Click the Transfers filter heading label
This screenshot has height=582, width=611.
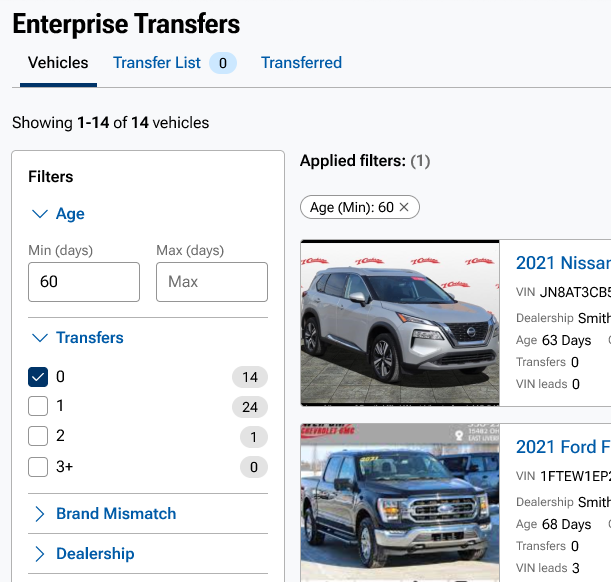(x=90, y=338)
